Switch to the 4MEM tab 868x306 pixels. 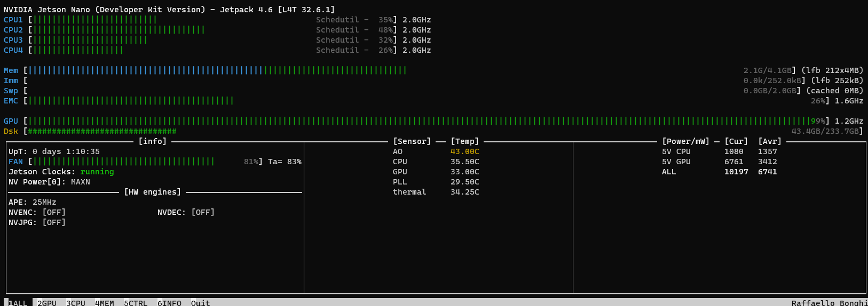[105, 303]
